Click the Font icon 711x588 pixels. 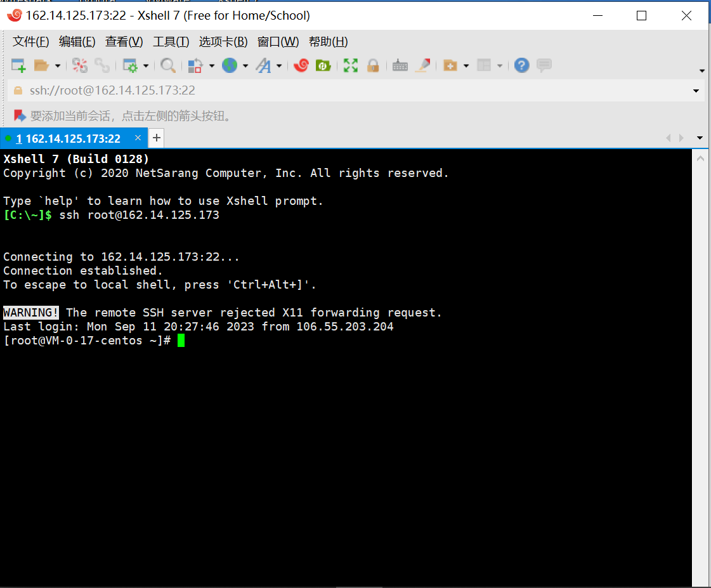(x=263, y=65)
